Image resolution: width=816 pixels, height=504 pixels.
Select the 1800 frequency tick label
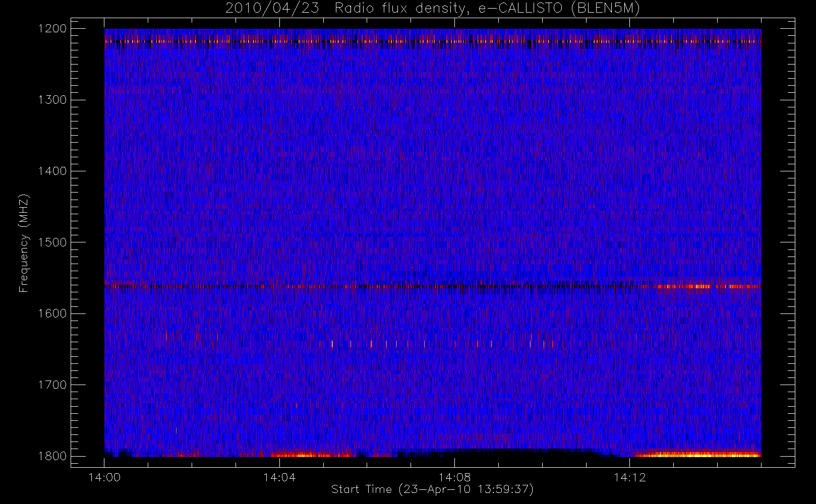coord(52,456)
